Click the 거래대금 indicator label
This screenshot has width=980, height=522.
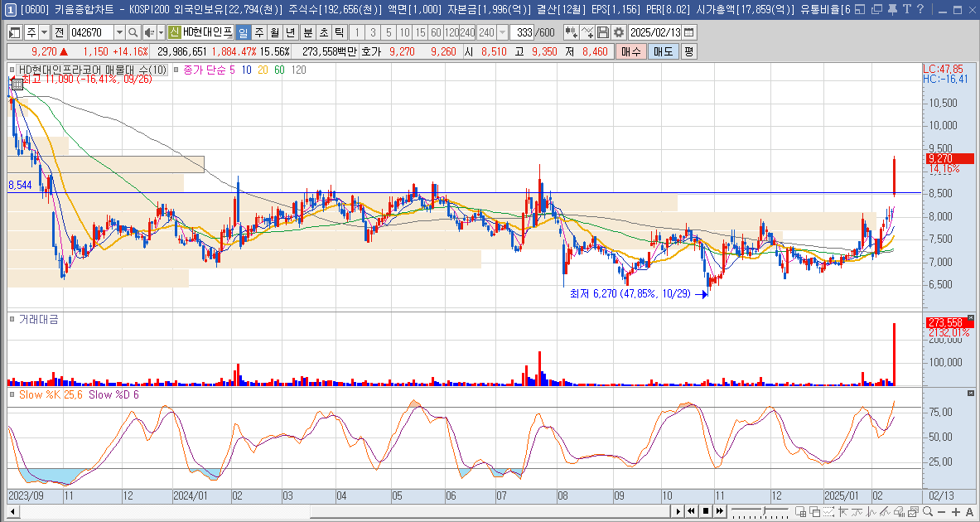[38, 319]
